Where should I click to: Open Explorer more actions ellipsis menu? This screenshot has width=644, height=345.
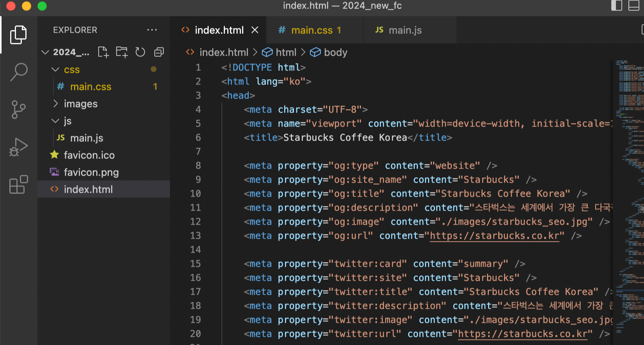point(152,30)
